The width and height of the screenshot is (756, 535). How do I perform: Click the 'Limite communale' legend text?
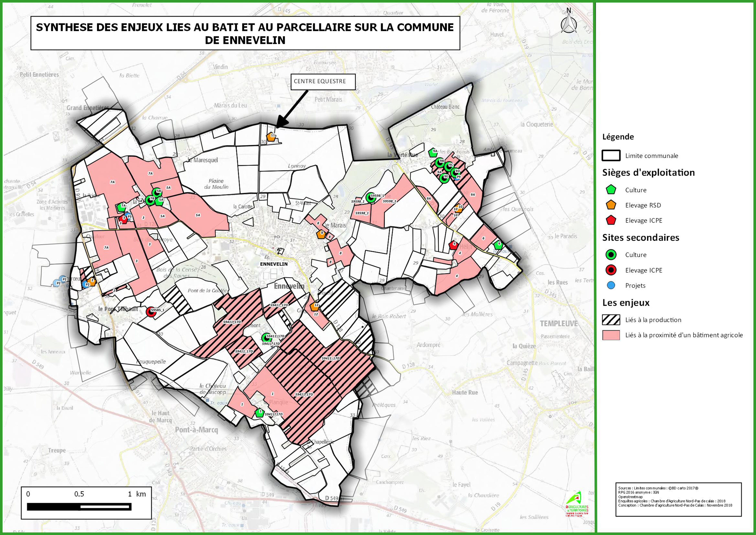click(652, 156)
